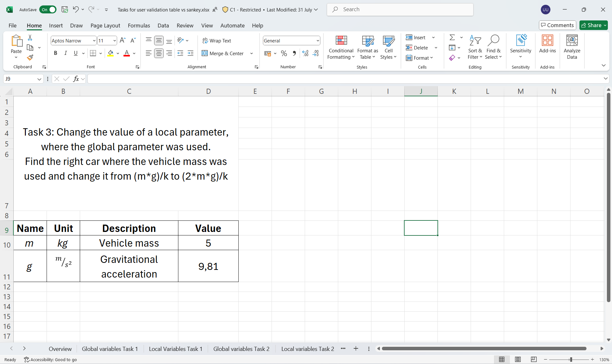
Task: Switch to Global variables Task 2 sheet
Action: [x=241, y=349]
